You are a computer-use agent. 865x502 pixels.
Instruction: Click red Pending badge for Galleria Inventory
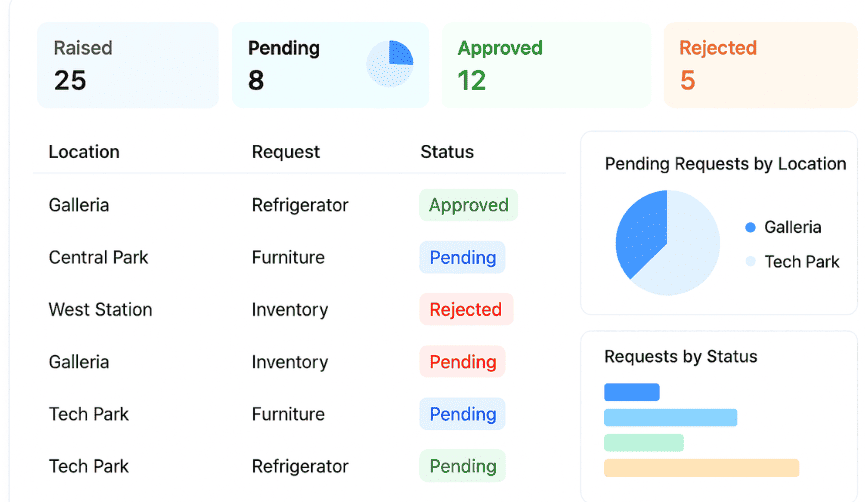[x=462, y=362]
